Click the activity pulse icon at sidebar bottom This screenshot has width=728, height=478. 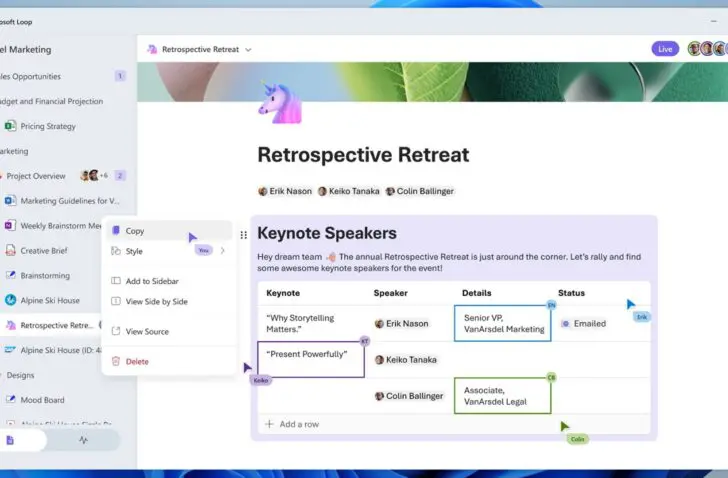(x=83, y=440)
